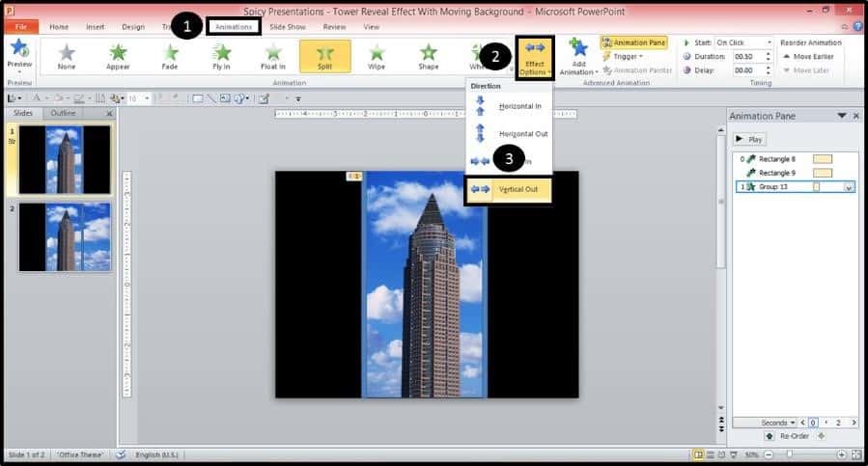Open the shapes dropdown in quick toolbar
This screenshot has height=466, width=868.
[x=247, y=98]
